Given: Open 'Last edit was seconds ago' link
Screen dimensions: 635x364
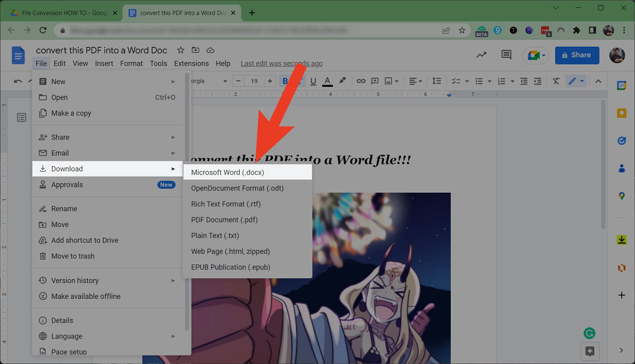Looking at the screenshot, I should point(282,63).
